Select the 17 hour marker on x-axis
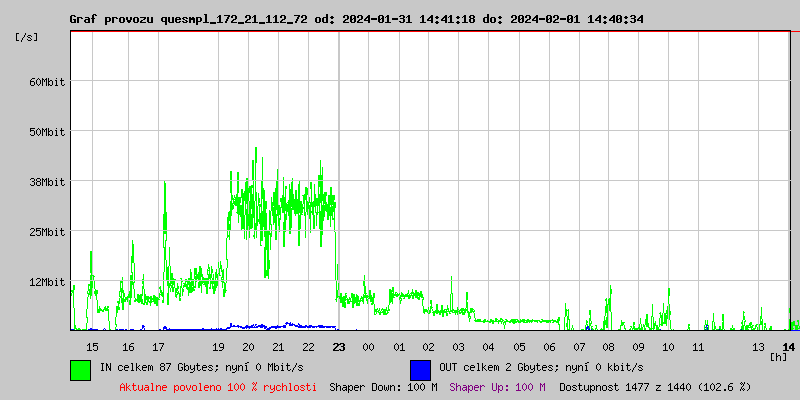Screen dimensions: 800x400 click(158, 346)
